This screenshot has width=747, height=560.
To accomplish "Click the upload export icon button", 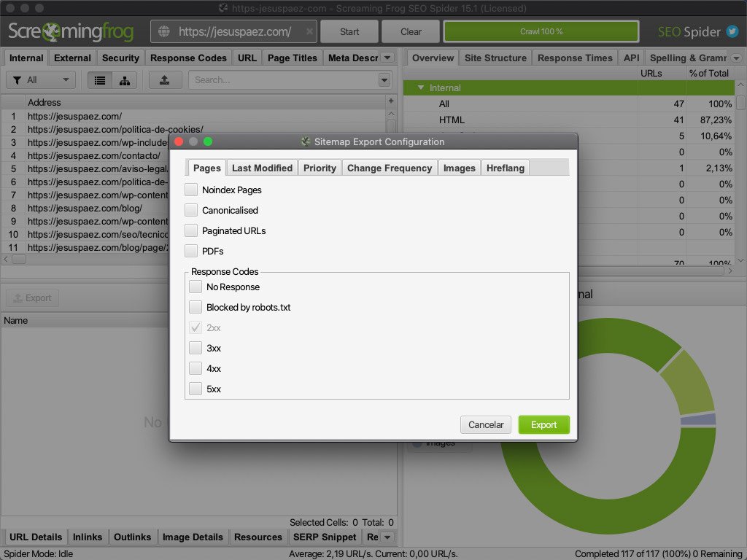I will 165,80.
